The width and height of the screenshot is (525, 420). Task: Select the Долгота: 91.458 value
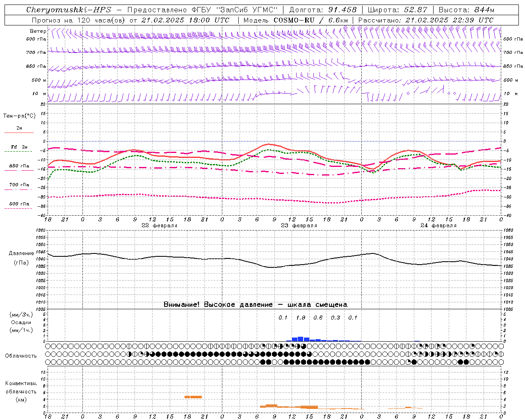[x=323, y=10]
